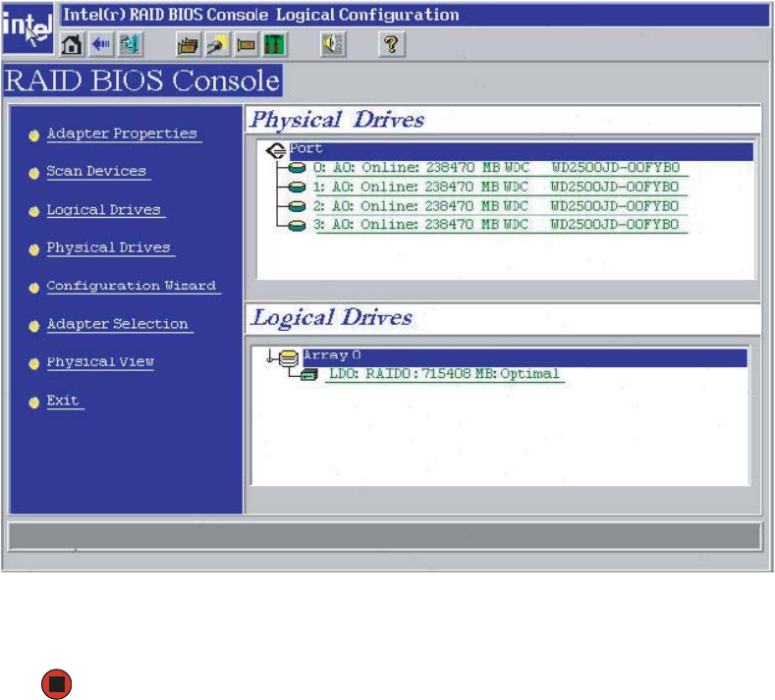Image resolution: width=775 pixels, height=700 pixels.
Task: Click the Exit link
Action: [63, 401]
